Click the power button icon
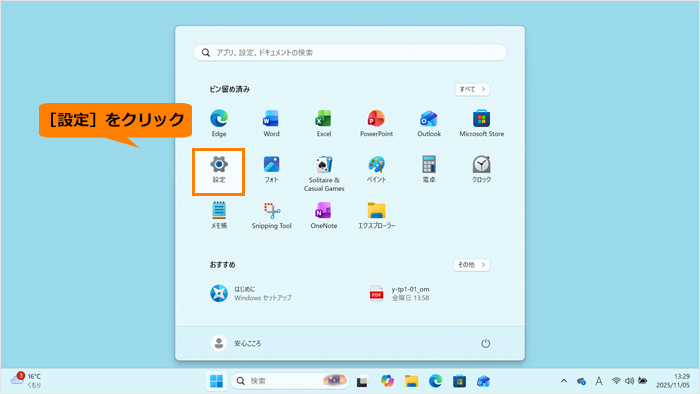Screen dimensions: 700x394 pyautogui.click(x=485, y=343)
